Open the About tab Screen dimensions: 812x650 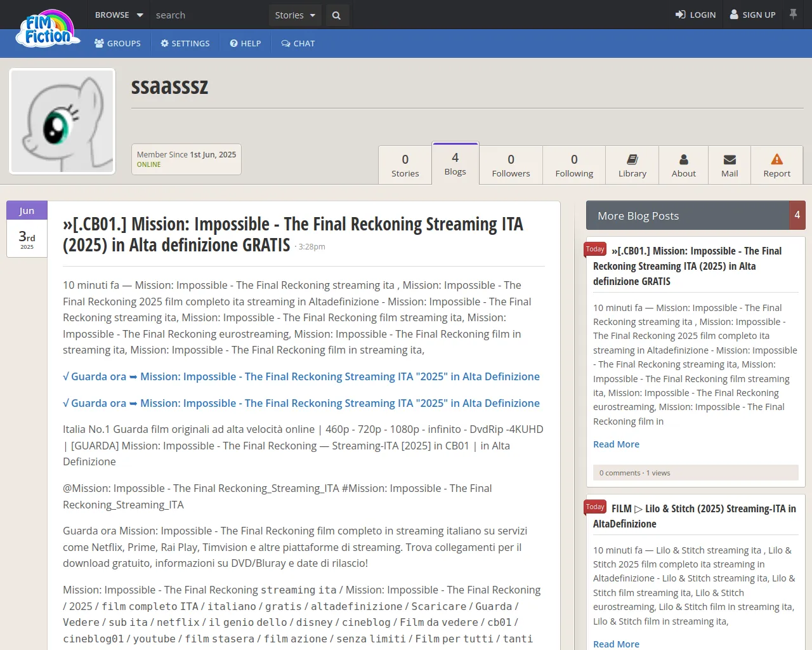coord(684,165)
